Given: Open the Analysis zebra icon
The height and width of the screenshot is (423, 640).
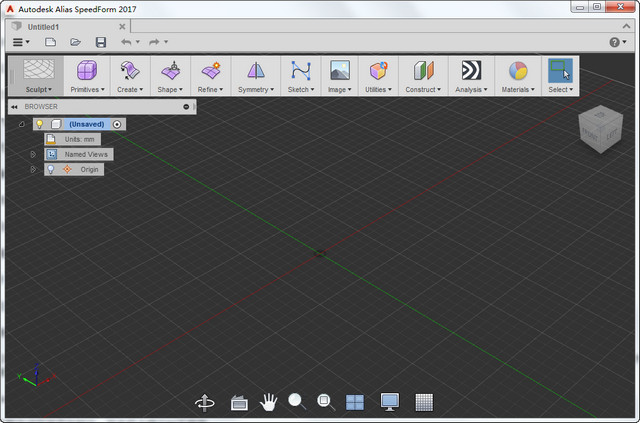Looking at the screenshot, I should 471,70.
